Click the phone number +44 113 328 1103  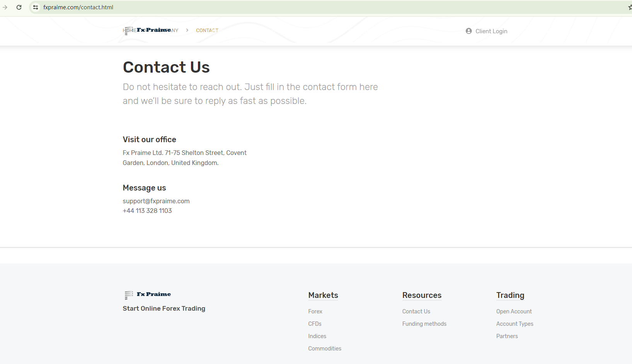[147, 211]
